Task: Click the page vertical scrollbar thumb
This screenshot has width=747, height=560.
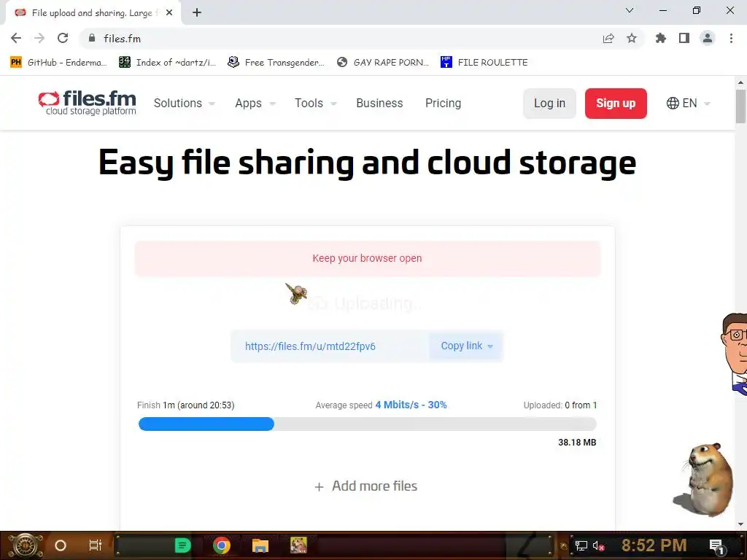Action: pyautogui.click(x=740, y=106)
